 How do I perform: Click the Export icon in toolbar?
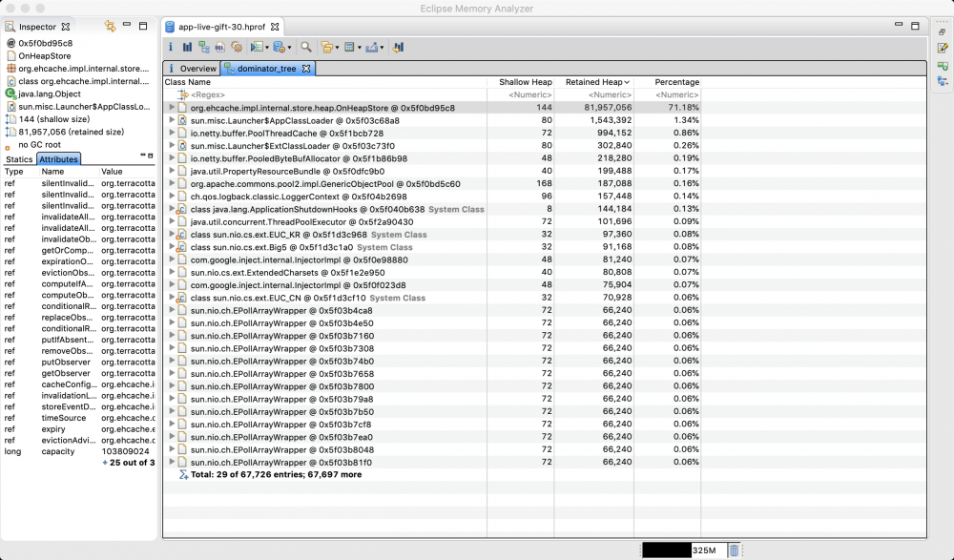tap(371, 47)
